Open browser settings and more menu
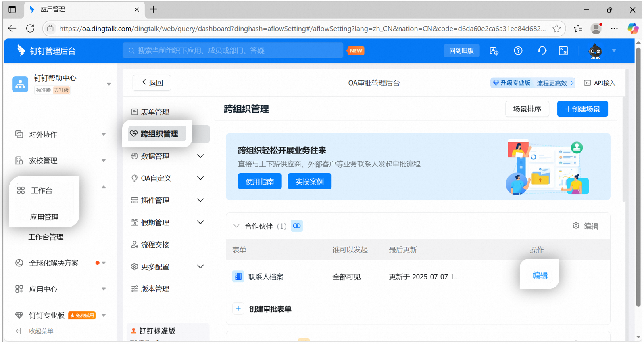The image size is (644, 344). 614,28
